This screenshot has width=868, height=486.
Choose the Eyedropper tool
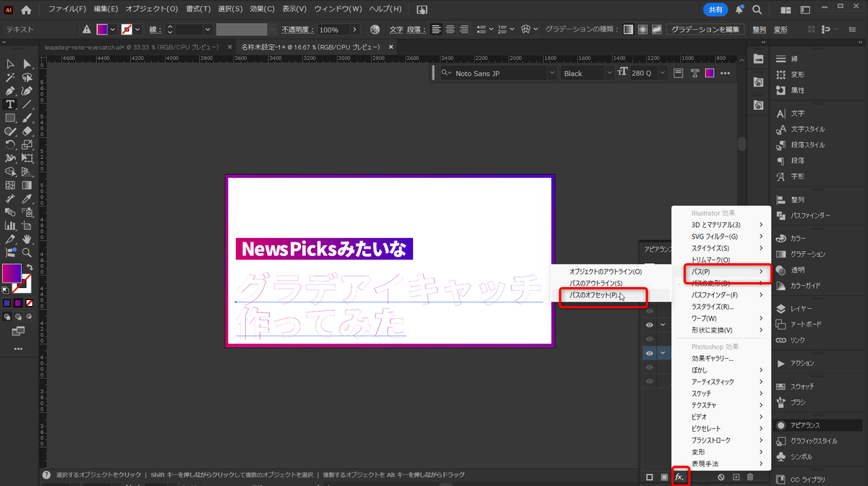point(27,198)
